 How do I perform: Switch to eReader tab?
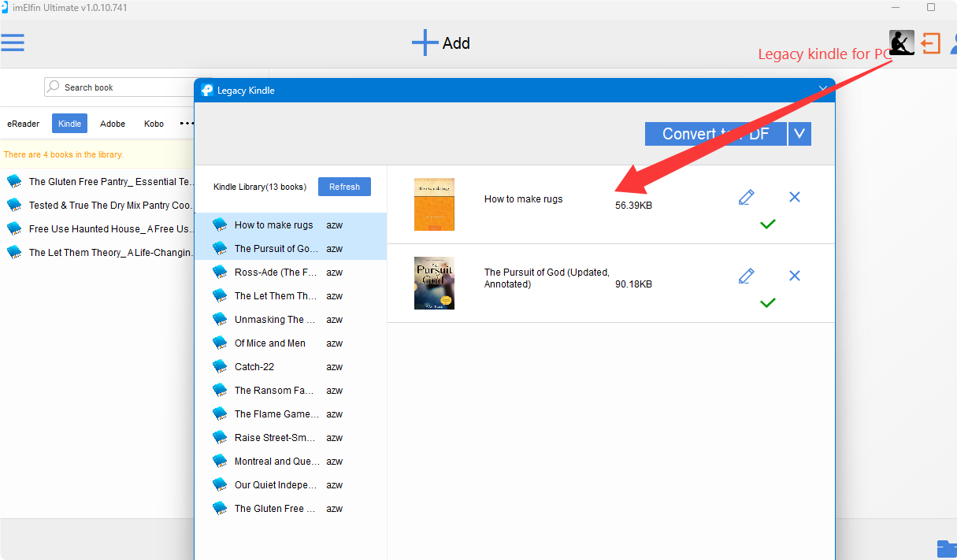point(24,124)
